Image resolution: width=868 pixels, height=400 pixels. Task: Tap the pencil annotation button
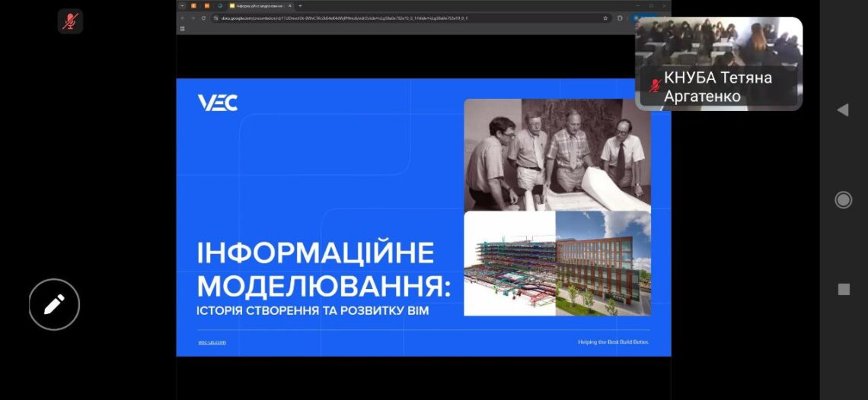click(x=54, y=304)
